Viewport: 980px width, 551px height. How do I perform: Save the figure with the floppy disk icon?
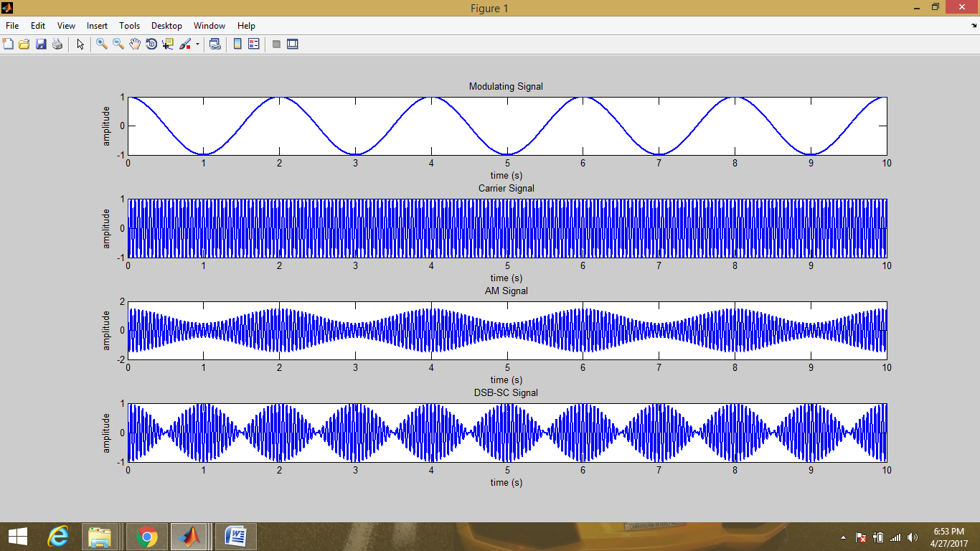pyautogui.click(x=41, y=44)
